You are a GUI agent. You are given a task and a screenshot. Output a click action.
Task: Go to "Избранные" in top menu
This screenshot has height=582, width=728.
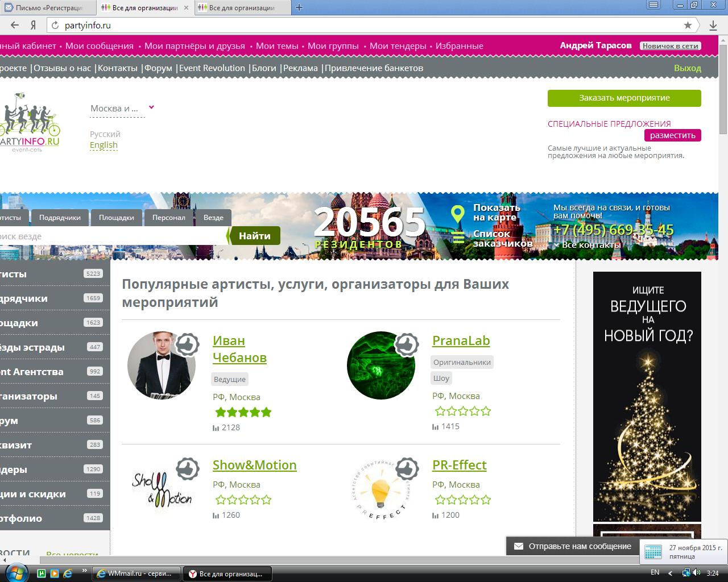point(460,46)
